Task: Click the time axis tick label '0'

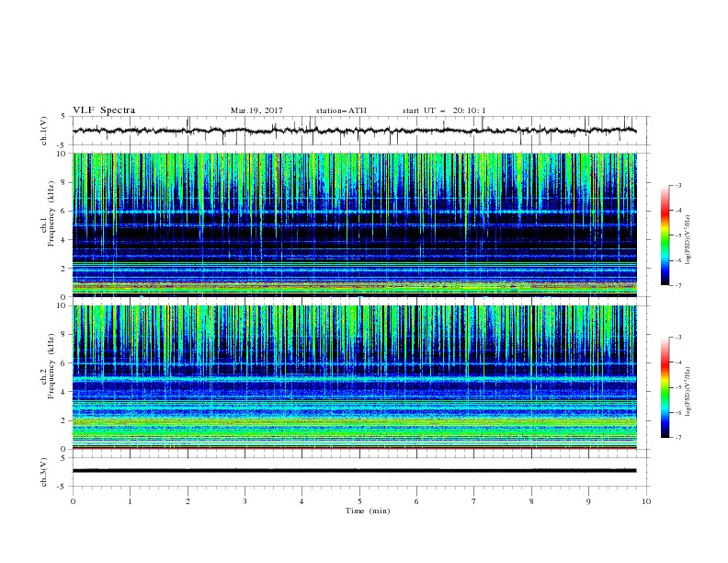Action: (73, 501)
